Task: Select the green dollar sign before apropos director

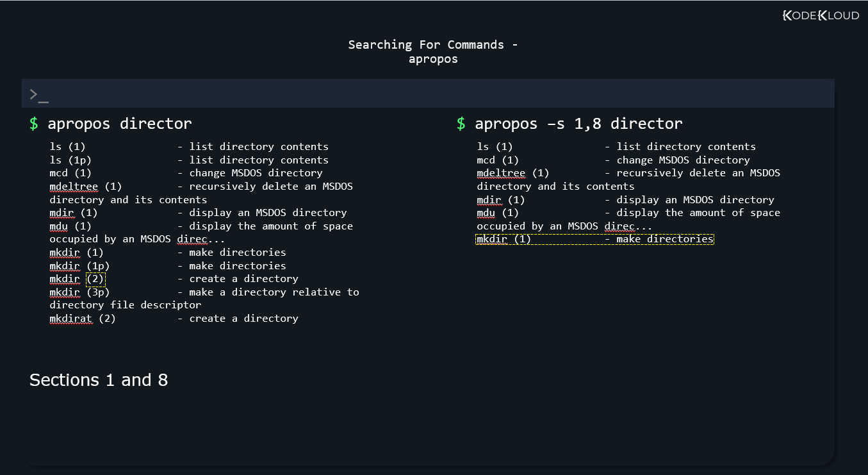Action: pos(33,123)
